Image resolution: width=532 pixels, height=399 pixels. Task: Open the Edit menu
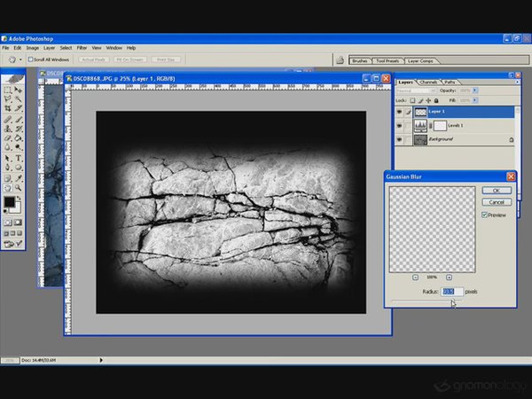click(x=18, y=48)
